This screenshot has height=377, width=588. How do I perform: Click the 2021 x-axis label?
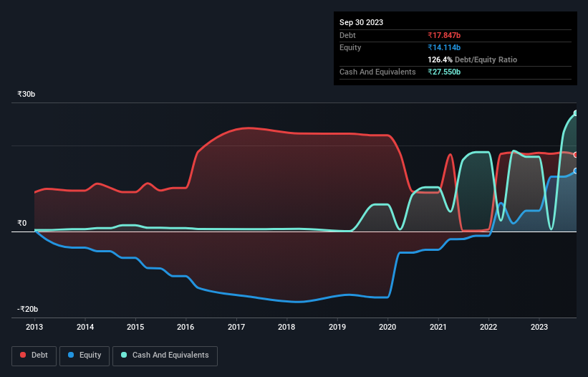click(x=438, y=327)
